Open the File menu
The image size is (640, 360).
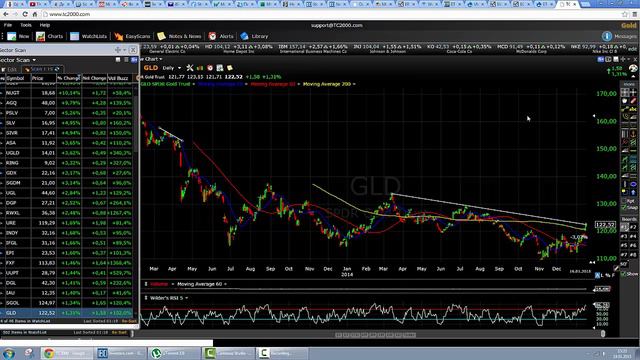tap(8, 25)
